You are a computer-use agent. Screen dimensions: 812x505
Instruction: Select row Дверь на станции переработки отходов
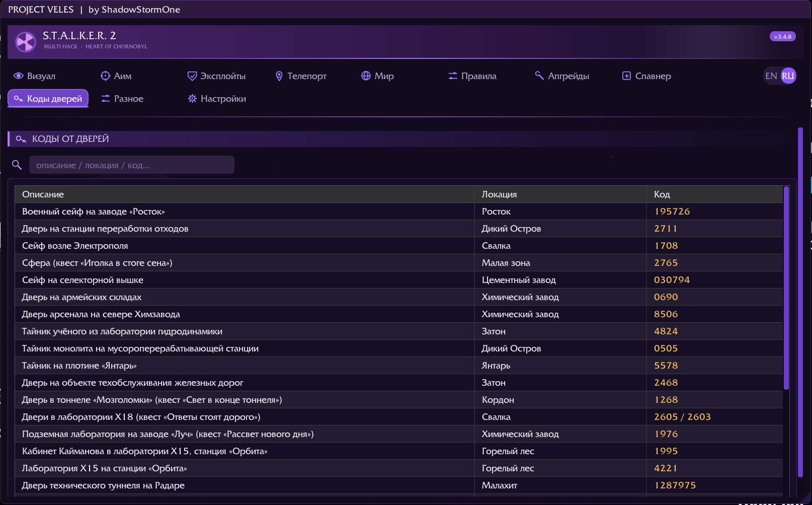pyautogui.click(x=399, y=229)
